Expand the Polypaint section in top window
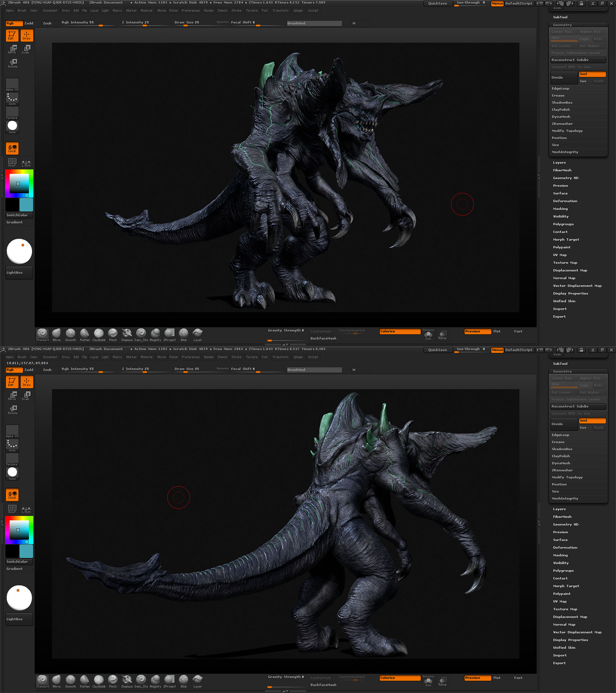 [x=562, y=247]
